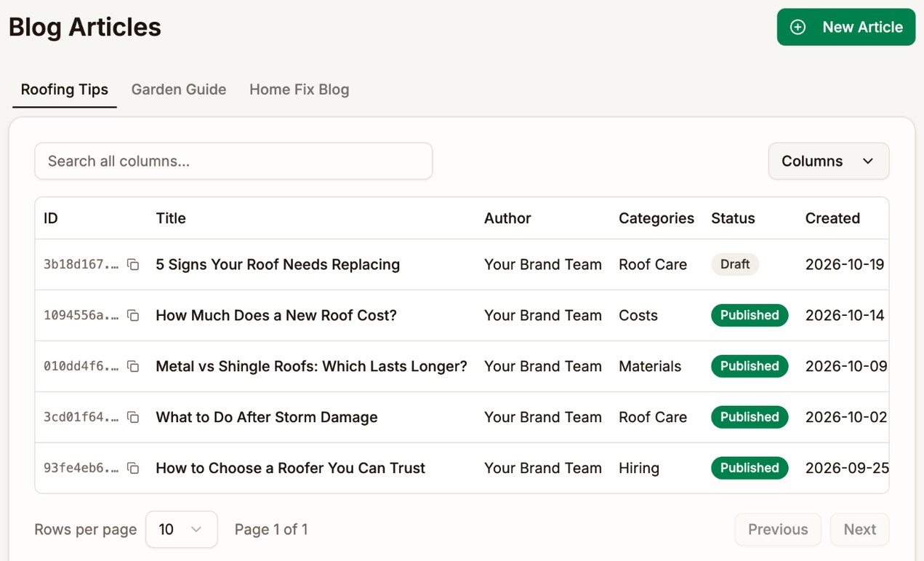Image resolution: width=924 pixels, height=561 pixels.
Task: Click the Status column header
Action: point(733,218)
